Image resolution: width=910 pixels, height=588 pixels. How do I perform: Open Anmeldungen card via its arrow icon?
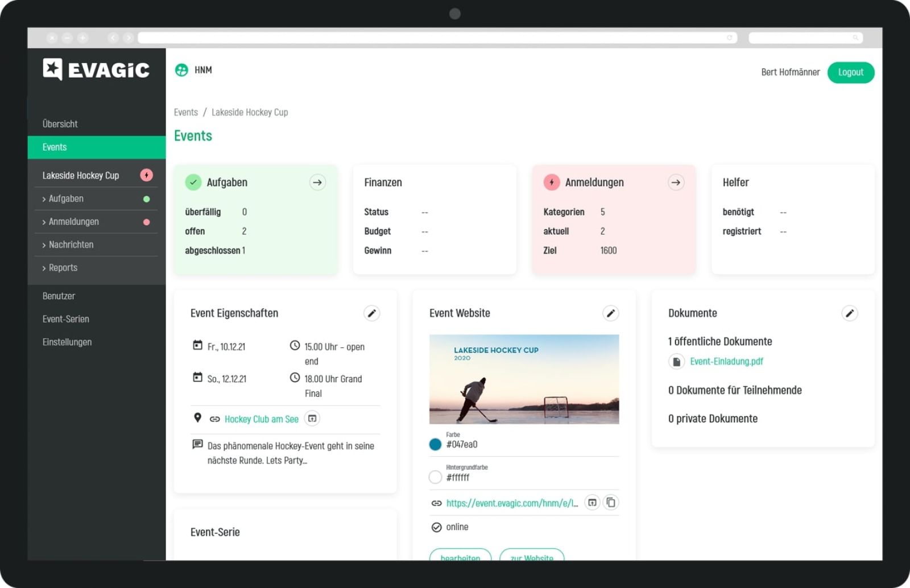point(676,182)
